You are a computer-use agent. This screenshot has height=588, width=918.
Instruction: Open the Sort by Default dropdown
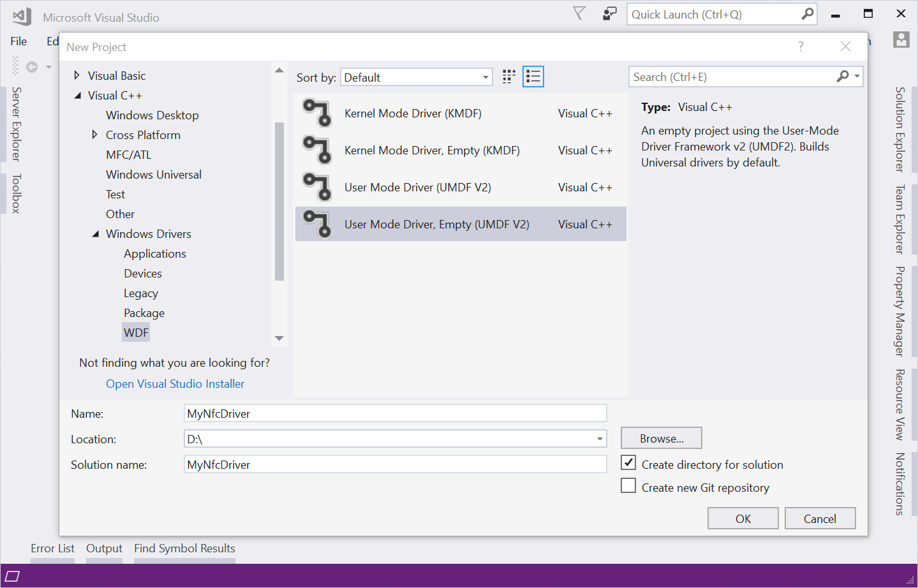click(x=417, y=77)
